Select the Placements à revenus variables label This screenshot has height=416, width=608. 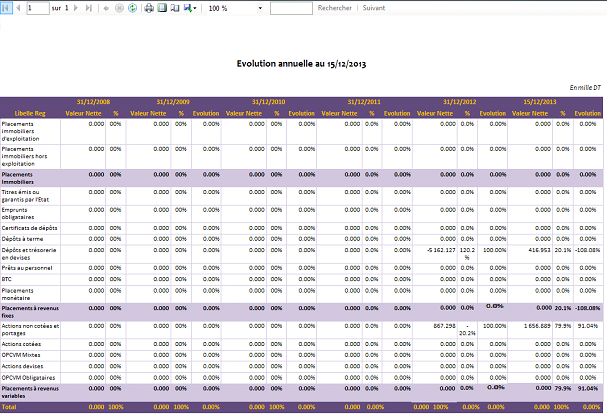pos(30,392)
